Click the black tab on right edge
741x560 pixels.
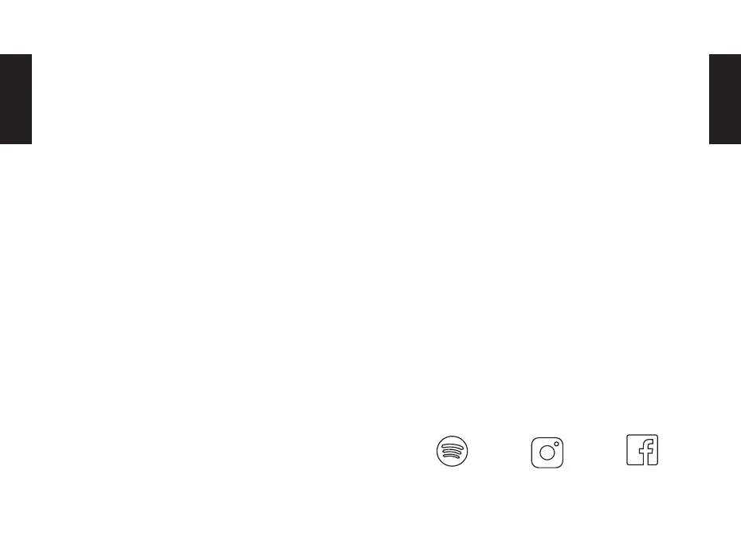click(x=725, y=99)
